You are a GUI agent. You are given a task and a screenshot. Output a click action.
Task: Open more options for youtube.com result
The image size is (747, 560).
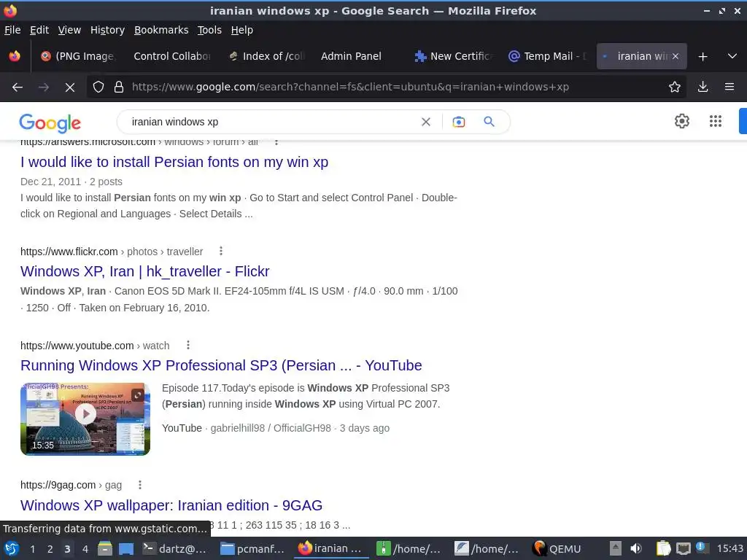click(188, 345)
